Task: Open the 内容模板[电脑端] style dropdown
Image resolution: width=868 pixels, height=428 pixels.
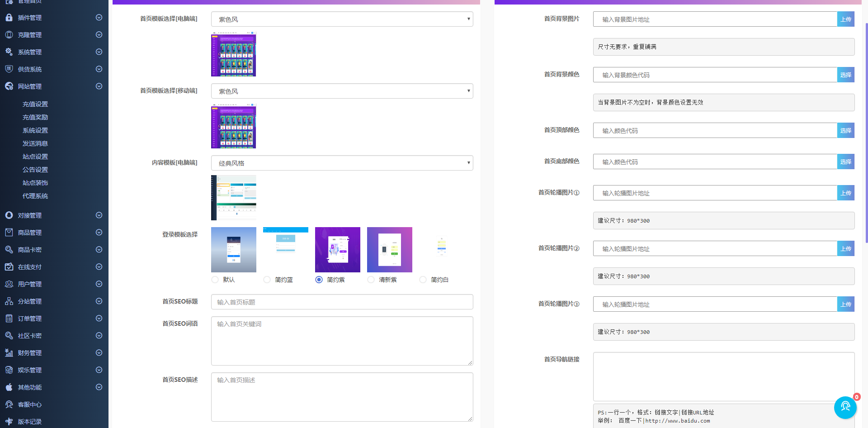Action: (x=342, y=162)
